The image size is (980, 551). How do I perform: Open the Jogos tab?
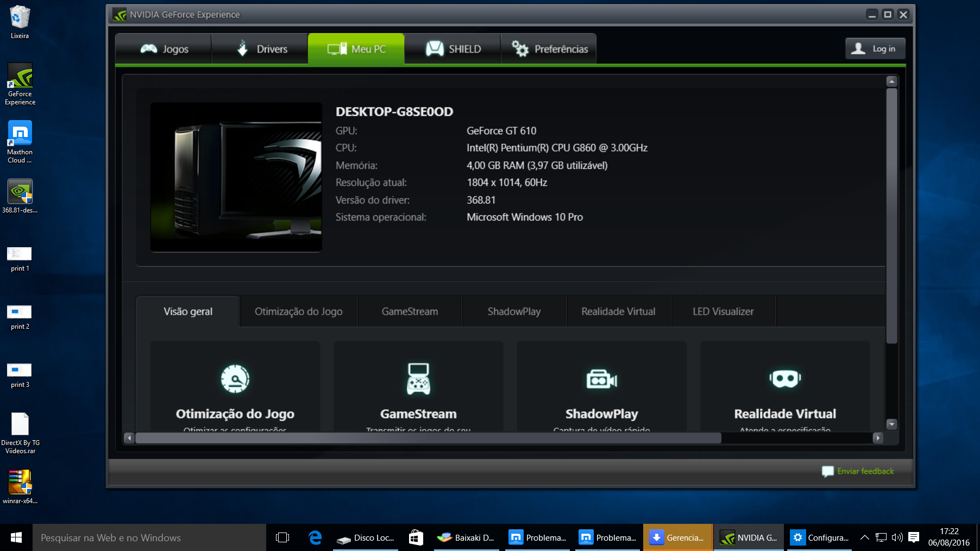click(x=164, y=49)
